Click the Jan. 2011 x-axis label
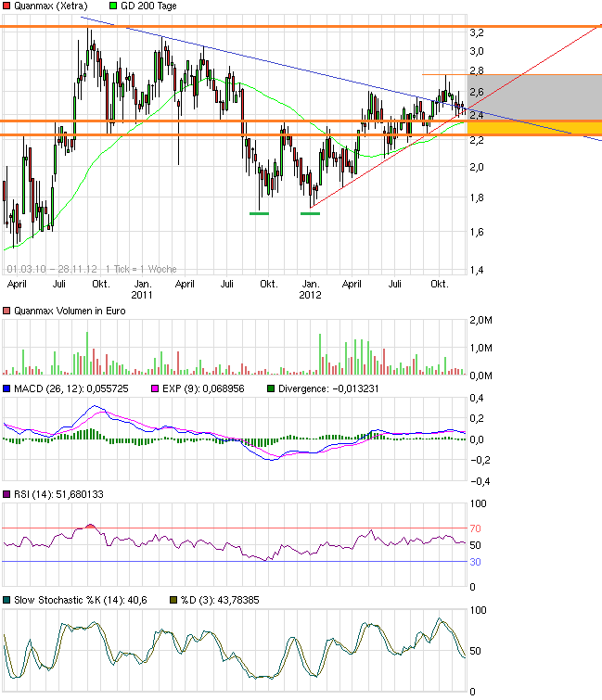The width and height of the screenshot is (602, 700). [142, 288]
